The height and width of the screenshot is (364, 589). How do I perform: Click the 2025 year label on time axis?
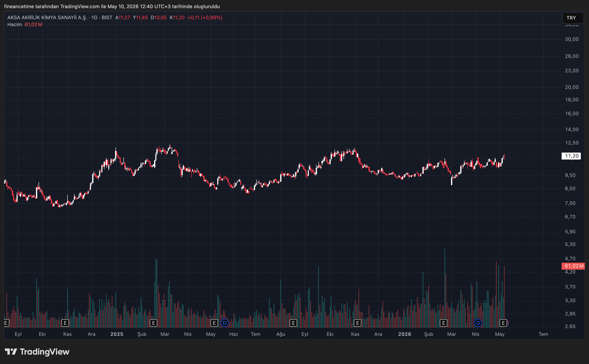pyautogui.click(x=117, y=334)
